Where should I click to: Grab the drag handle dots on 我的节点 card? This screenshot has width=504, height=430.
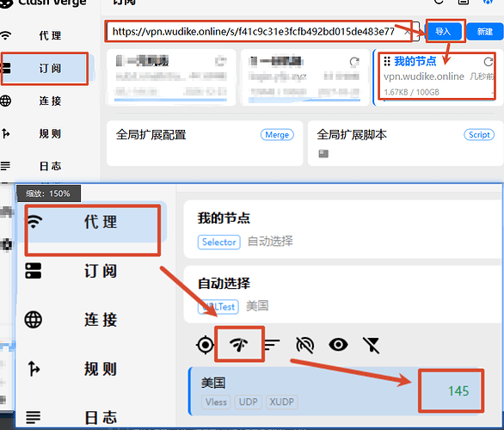pos(387,61)
